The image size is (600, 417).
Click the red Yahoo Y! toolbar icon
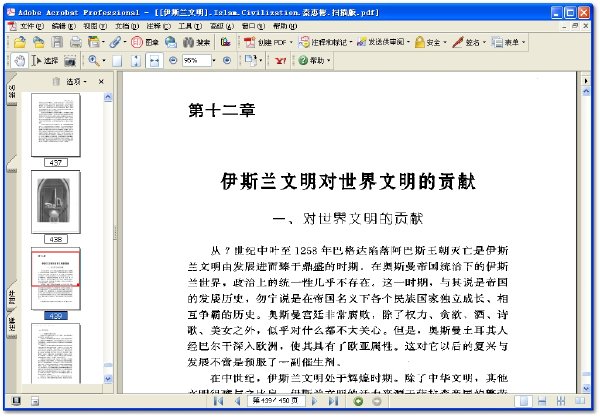tap(280, 60)
